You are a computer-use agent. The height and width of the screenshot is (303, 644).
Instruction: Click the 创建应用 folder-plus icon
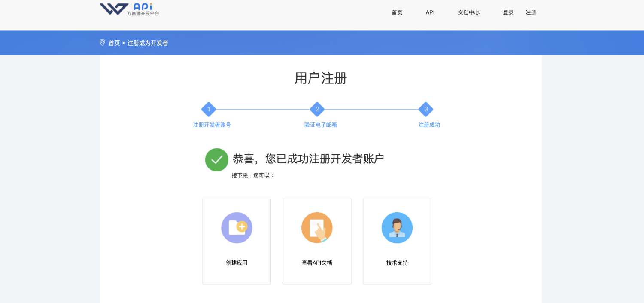coord(237,228)
